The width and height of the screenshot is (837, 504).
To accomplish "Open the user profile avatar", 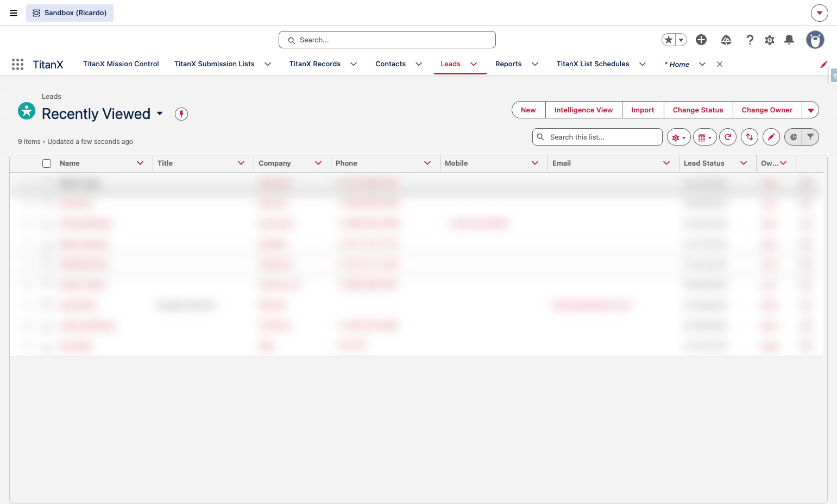I will click(815, 40).
